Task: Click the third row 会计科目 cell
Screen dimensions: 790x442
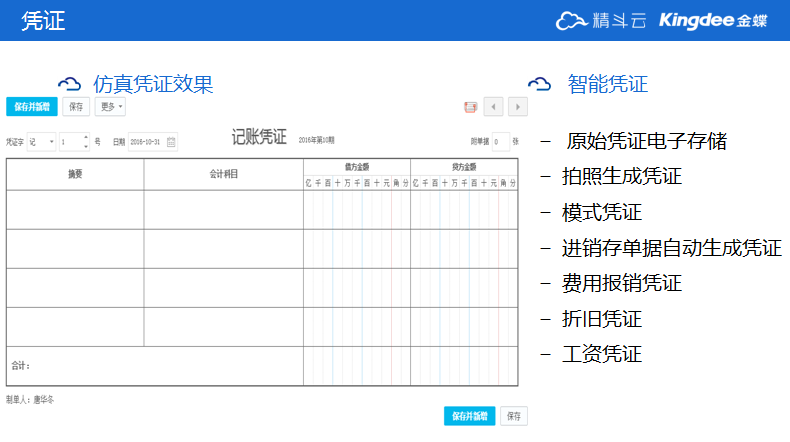Action: point(224,288)
